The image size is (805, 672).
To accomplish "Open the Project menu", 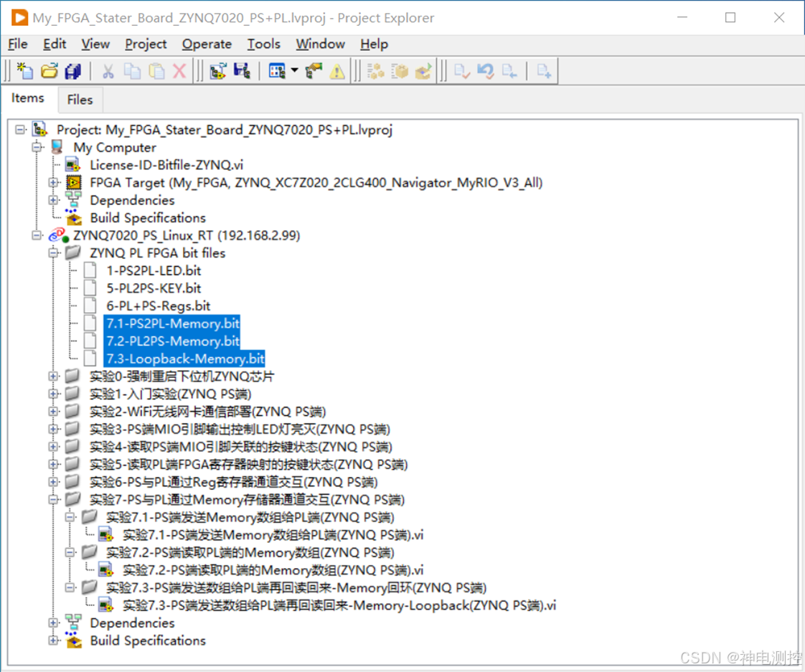I will click(x=146, y=44).
